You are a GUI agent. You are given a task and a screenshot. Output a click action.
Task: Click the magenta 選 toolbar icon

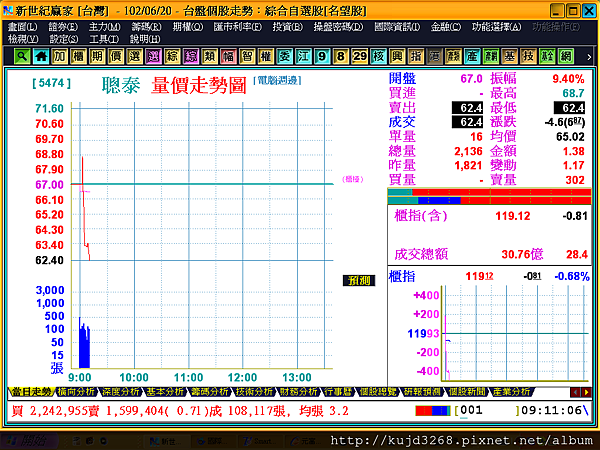point(153,56)
